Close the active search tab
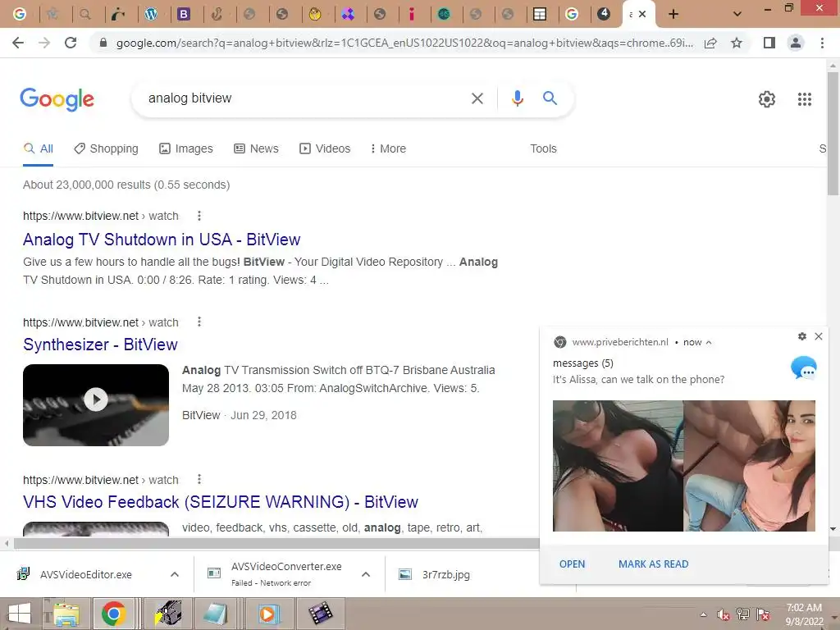 tap(642, 15)
